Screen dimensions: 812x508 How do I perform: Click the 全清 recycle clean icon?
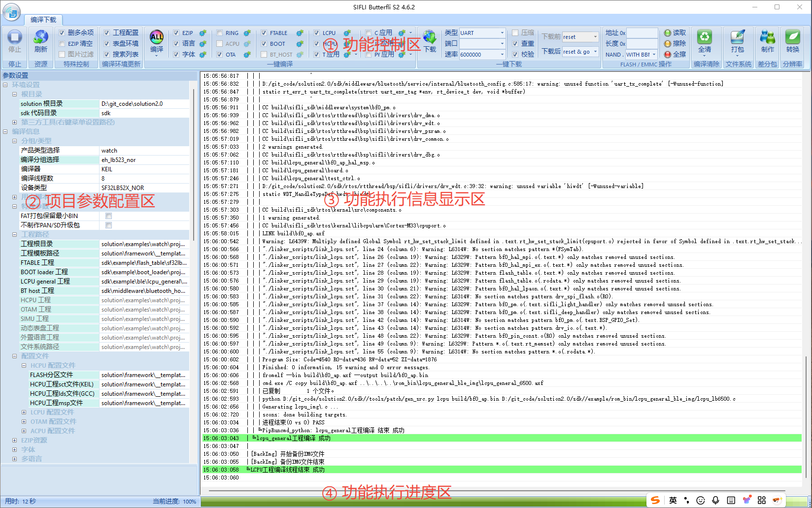pos(705,37)
